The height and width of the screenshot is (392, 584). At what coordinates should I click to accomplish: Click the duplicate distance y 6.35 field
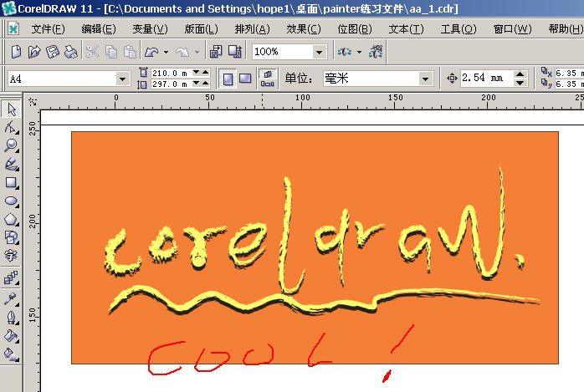[569, 84]
